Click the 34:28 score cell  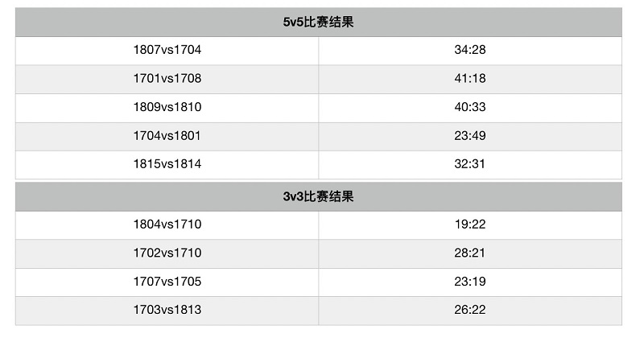(x=470, y=51)
